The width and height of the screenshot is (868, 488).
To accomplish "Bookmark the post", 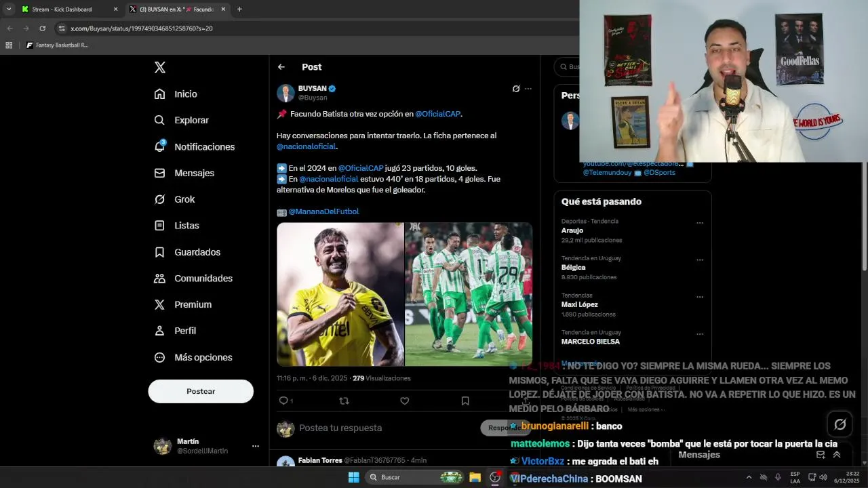I will pos(465,401).
